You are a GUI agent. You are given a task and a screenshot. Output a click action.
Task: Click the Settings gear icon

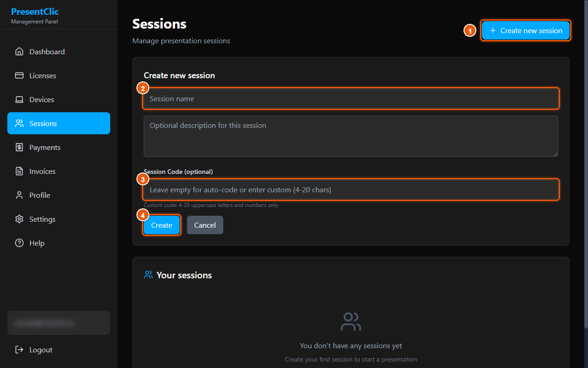pos(19,219)
